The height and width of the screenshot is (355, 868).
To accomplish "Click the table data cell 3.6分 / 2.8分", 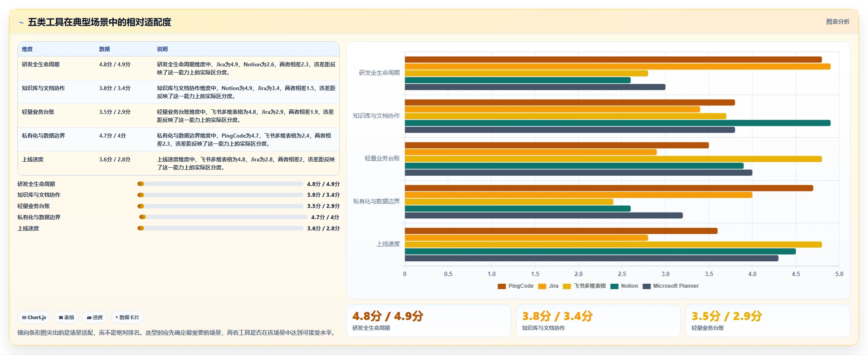I will pos(115,160).
